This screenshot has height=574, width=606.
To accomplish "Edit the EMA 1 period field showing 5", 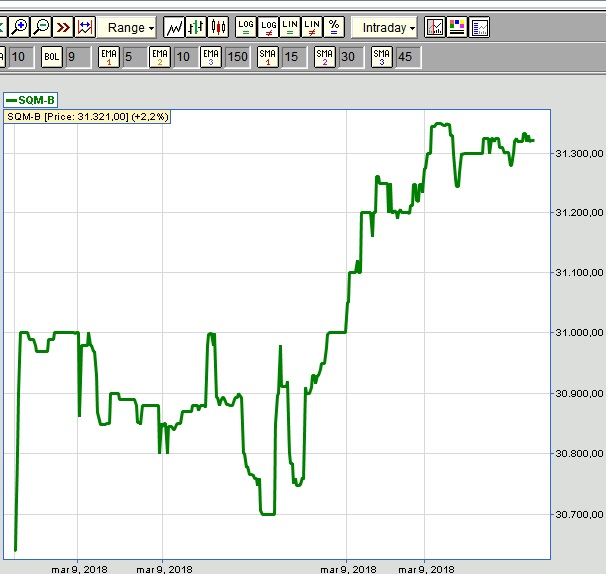I will [x=135, y=57].
